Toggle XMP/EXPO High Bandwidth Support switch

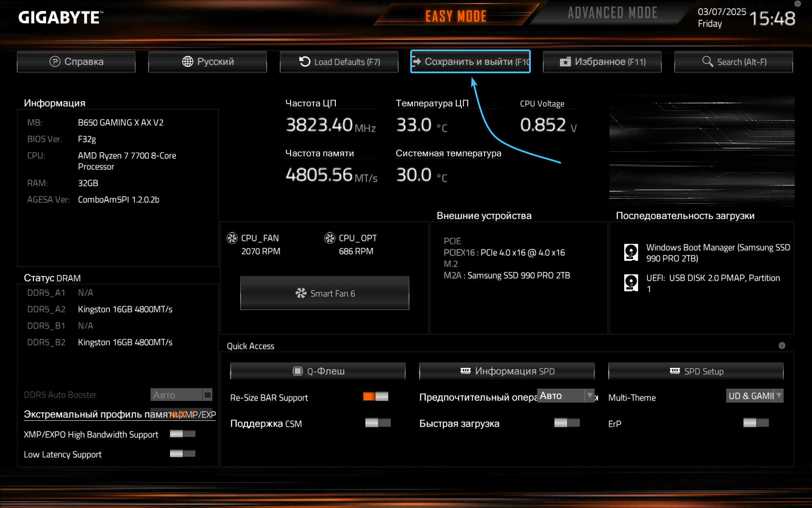(x=183, y=434)
